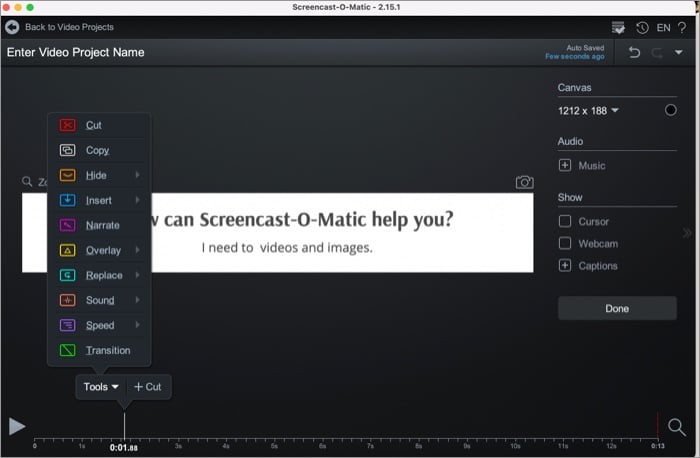
Task: Expand the Hide submenu arrow
Action: [x=138, y=175]
